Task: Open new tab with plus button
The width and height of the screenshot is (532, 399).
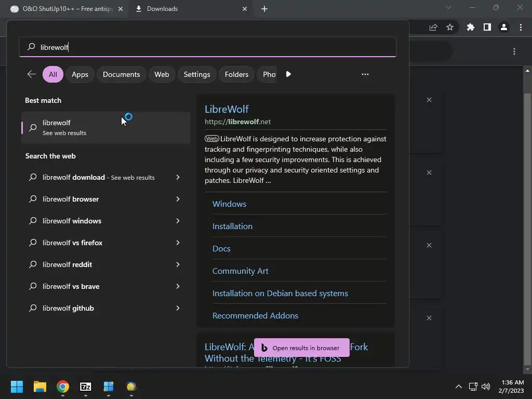Action: point(264,9)
